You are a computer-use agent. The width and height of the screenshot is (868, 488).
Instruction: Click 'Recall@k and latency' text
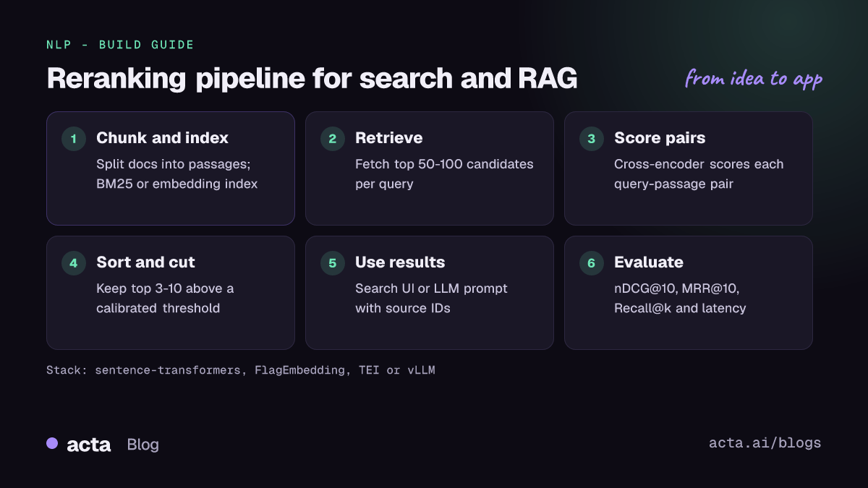(680, 308)
